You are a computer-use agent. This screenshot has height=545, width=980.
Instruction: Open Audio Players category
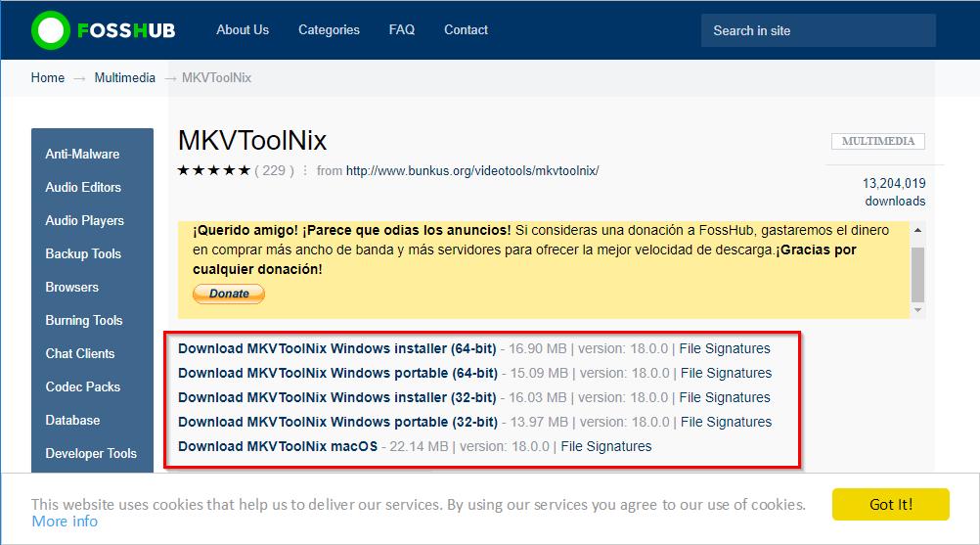(x=84, y=220)
